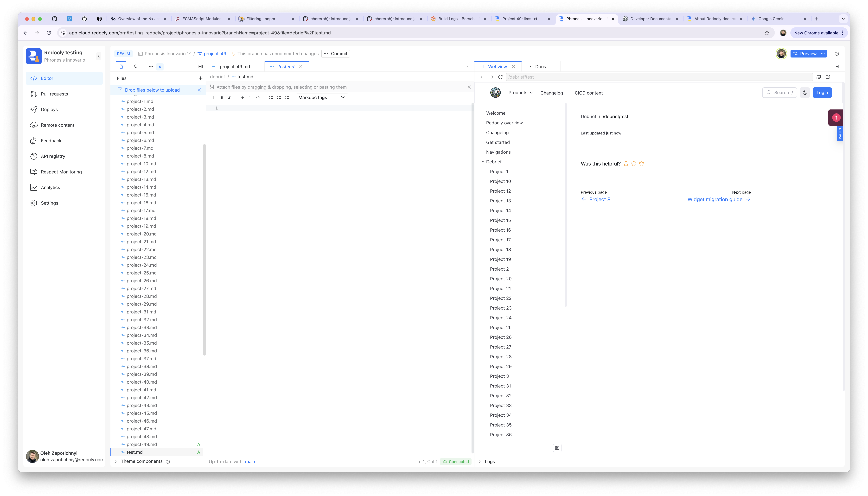Open the Phronesis Innovario project dropdown
Image resolution: width=868 pixels, height=496 pixels.
click(x=165, y=53)
